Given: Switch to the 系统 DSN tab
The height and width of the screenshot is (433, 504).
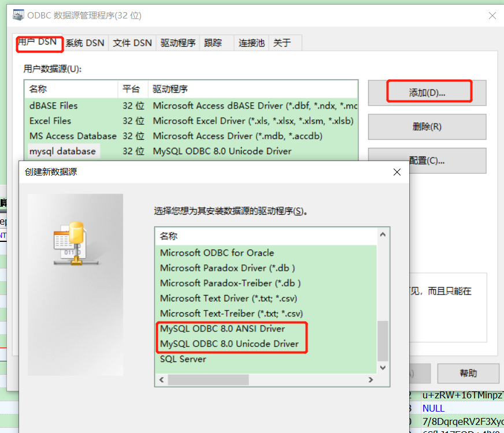Looking at the screenshot, I should pos(84,42).
